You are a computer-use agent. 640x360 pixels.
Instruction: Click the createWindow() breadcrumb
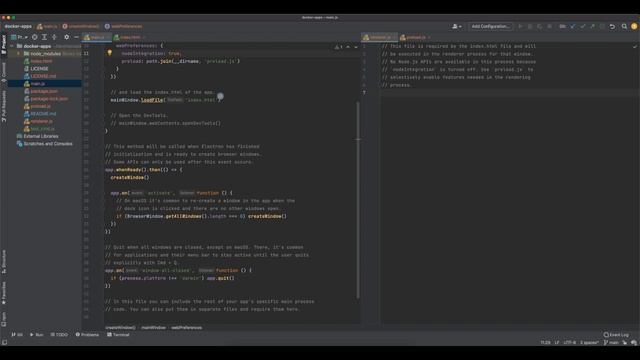pos(120,327)
